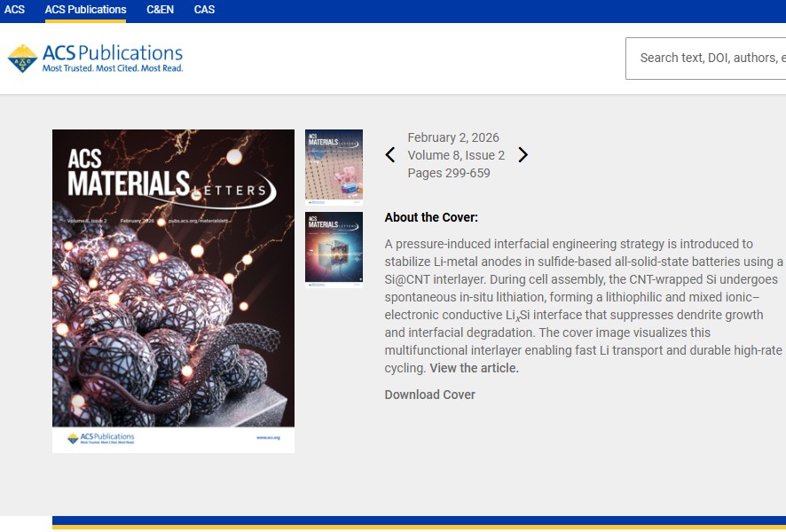Open the large ACS Materials Letters cover
The width and height of the screenshot is (786, 532).
coord(174,291)
